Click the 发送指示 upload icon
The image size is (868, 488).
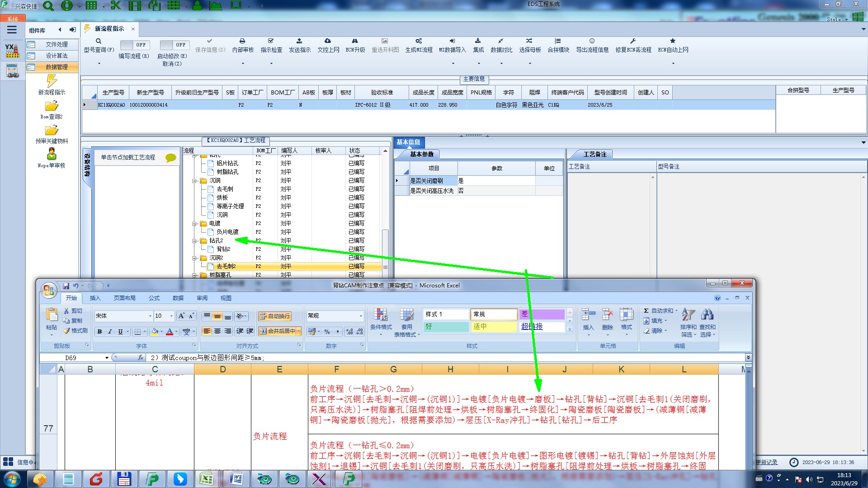pos(299,41)
